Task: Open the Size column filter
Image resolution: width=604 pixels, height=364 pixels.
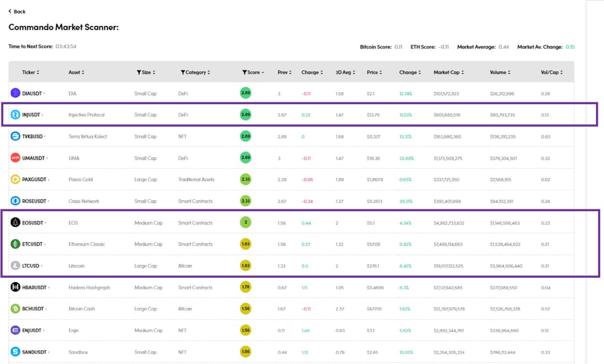Action: [x=139, y=73]
